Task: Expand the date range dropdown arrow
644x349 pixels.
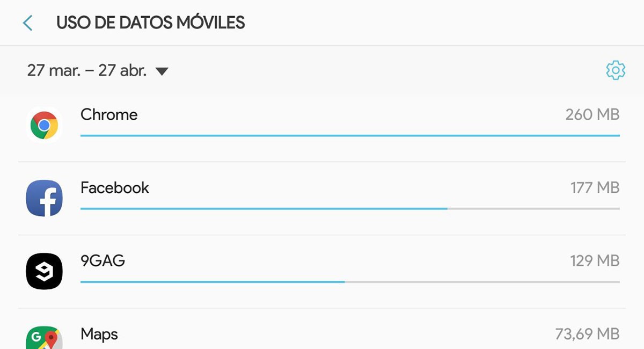Action: [x=162, y=71]
